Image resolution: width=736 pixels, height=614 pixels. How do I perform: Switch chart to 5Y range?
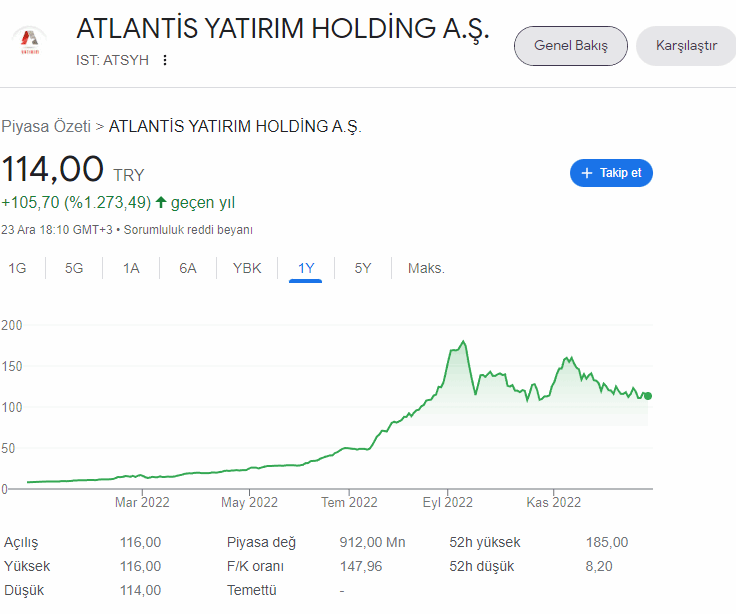[363, 268]
